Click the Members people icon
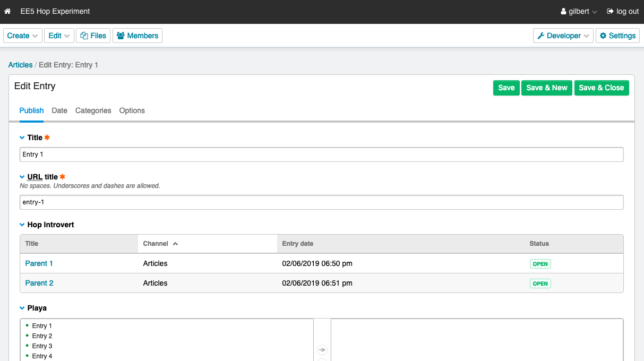 [x=121, y=36]
